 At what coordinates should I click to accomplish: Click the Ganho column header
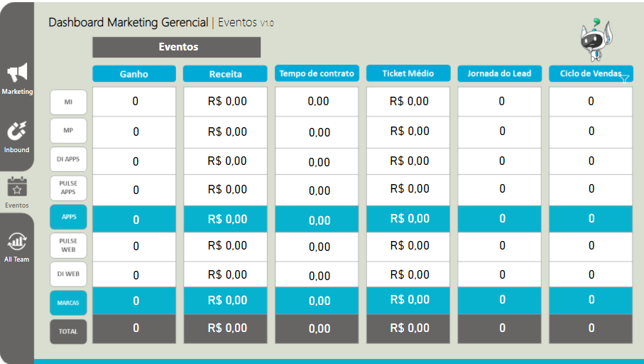click(134, 74)
